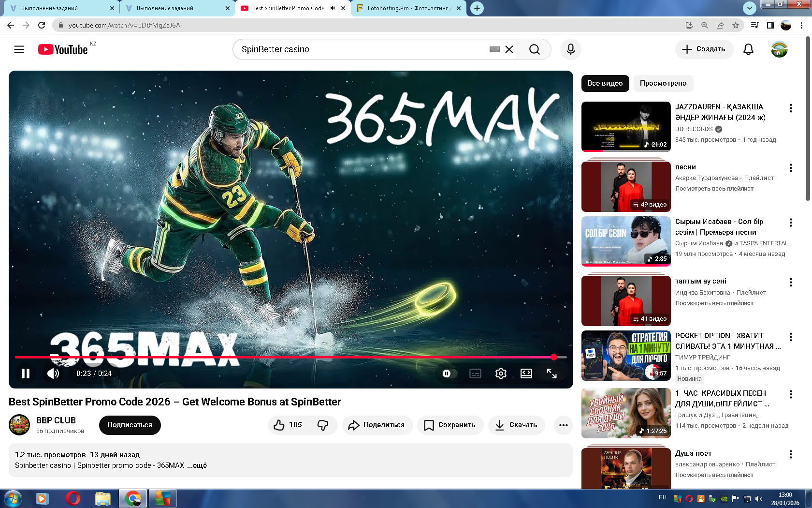Viewport: 812px width, 508px height.
Task: Open options for 1 ЧАС КРАСИВЫХ ПЕСЕН video
Action: click(x=791, y=394)
